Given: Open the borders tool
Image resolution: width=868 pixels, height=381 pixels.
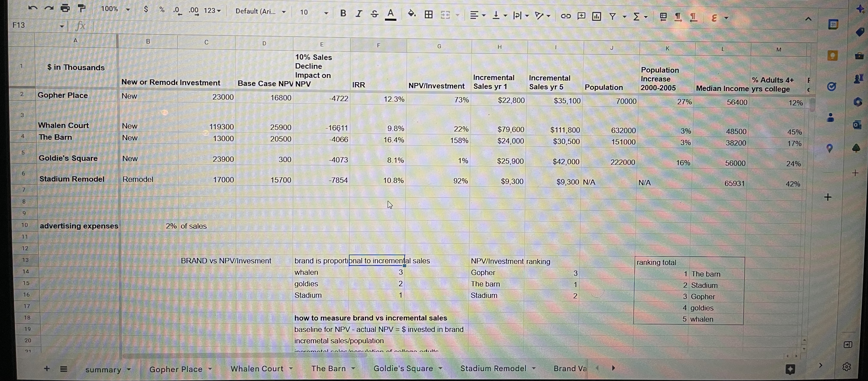Looking at the screenshot, I should [429, 14].
